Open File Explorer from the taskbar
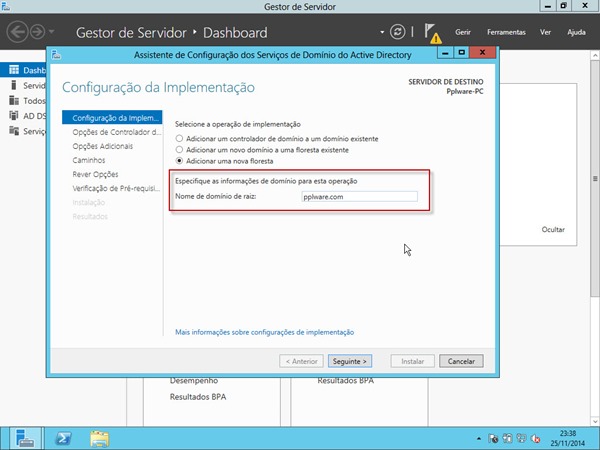Viewport: 600px width, 450px height. (x=99, y=439)
